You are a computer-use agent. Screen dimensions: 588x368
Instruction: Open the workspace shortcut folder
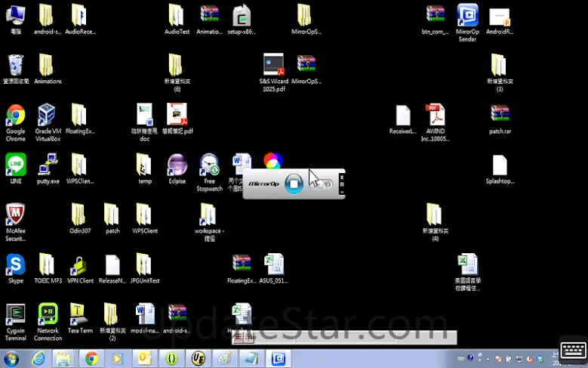point(209,222)
